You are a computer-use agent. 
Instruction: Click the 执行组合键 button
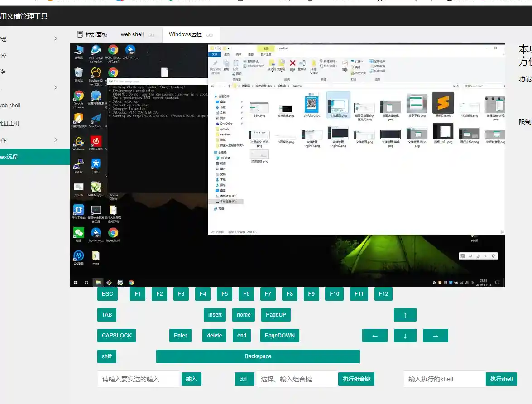pyautogui.click(x=356, y=379)
